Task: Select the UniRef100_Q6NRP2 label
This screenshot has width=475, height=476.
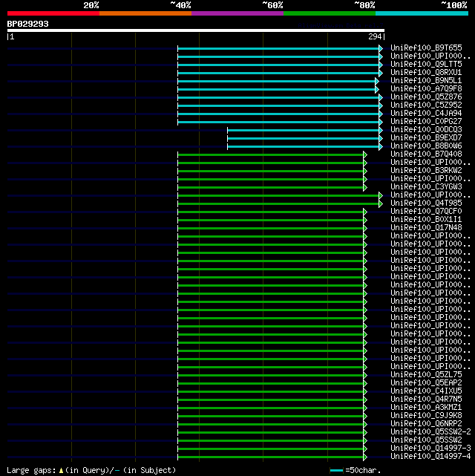Action: pos(426,424)
